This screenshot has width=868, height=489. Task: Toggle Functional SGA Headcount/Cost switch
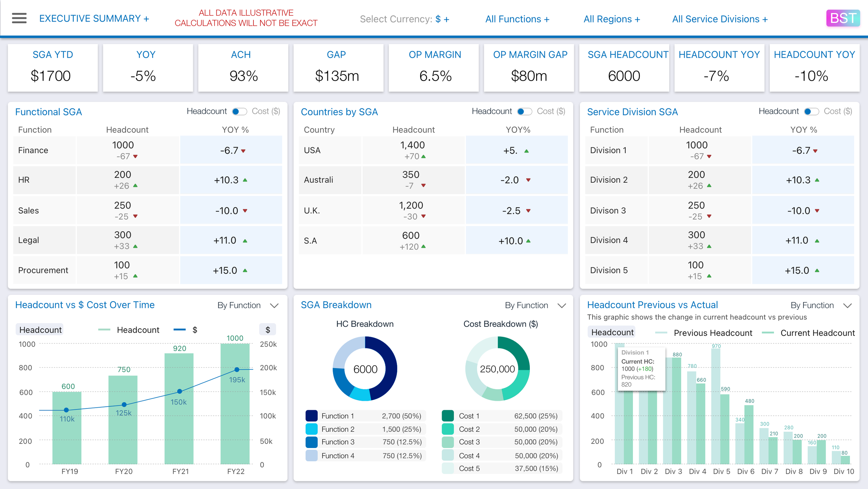(239, 111)
